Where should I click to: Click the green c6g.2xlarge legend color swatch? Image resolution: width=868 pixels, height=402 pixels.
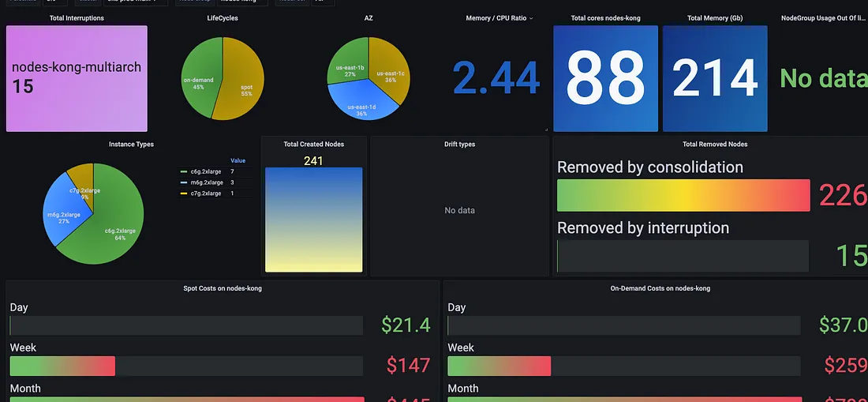coord(184,172)
